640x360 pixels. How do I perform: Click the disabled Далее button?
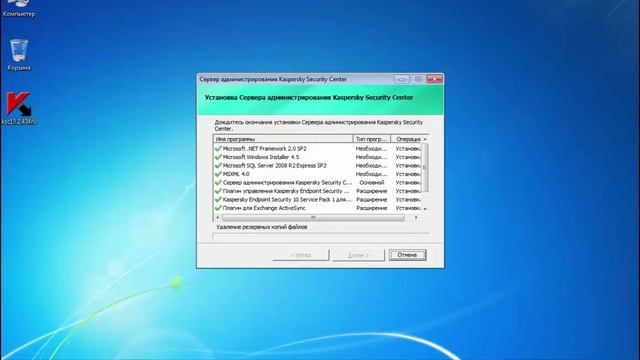click(x=358, y=255)
